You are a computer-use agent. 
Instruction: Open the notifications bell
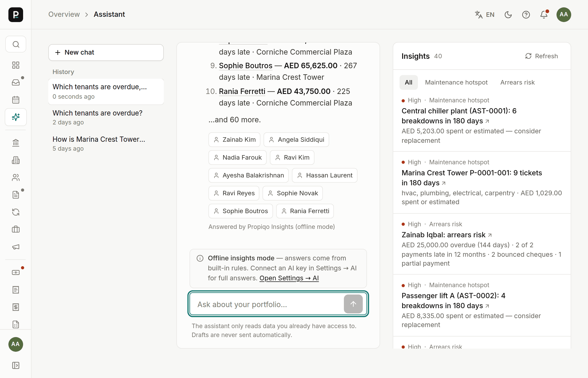pyautogui.click(x=544, y=15)
